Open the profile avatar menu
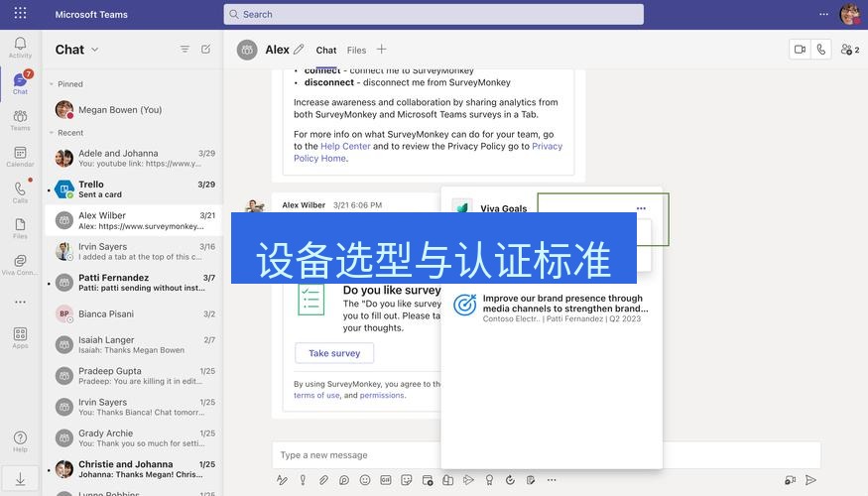 coord(850,14)
